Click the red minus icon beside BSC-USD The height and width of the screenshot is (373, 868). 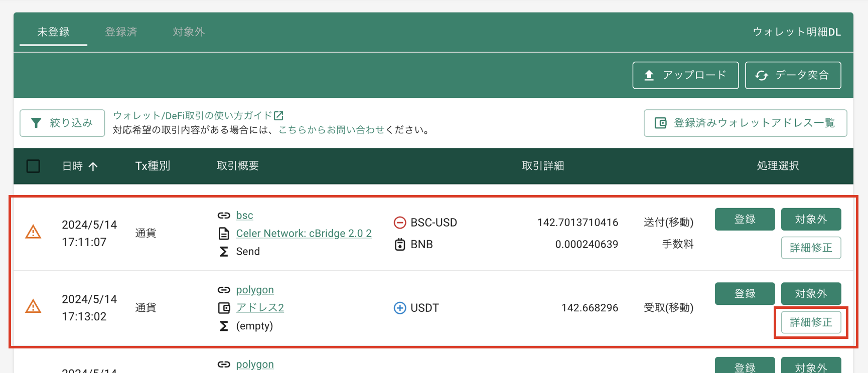400,223
